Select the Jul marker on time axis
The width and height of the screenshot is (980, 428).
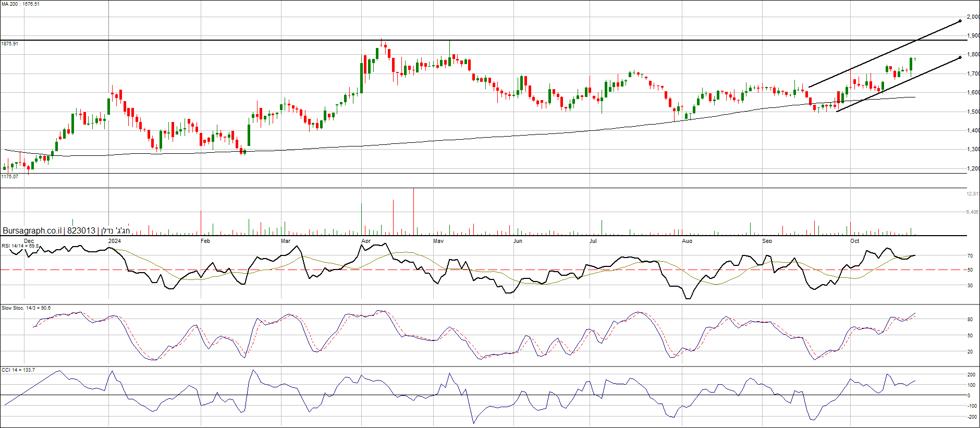(x=593, y=241)
